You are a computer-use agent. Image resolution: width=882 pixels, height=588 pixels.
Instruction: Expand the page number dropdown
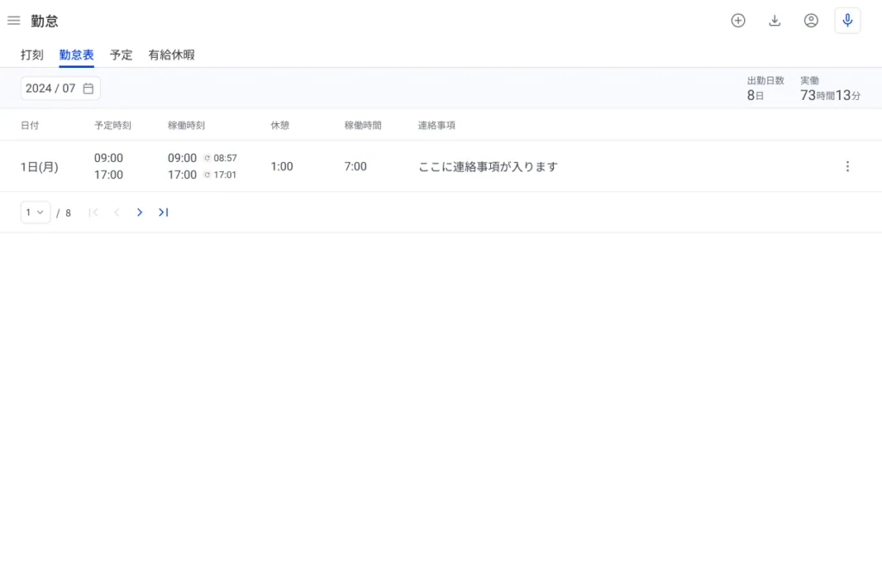click(35, 213)
